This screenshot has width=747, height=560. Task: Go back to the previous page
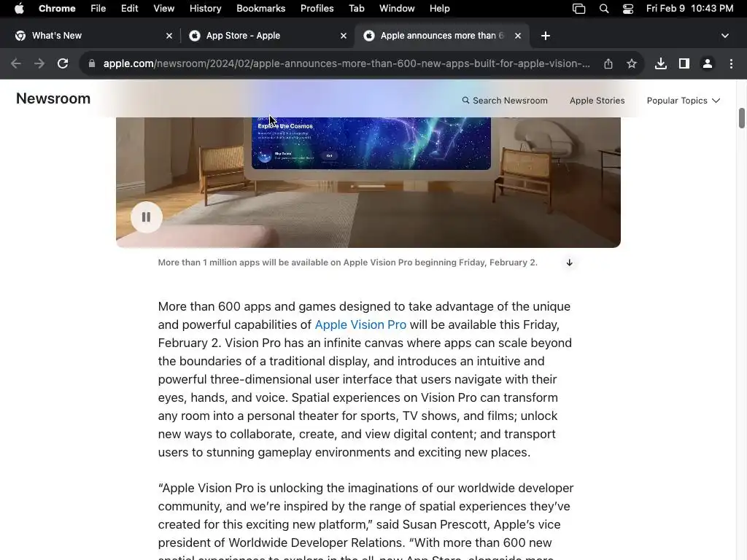pyautogui.click(x=16, y=63)
